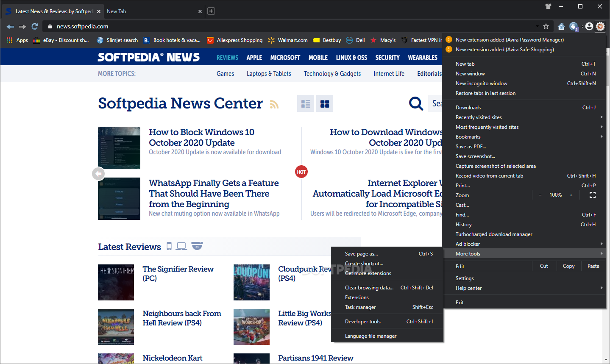Screen dimensions: 610x364
Task: Expand the Bookmarks submenu
Action: click(524, 137)
